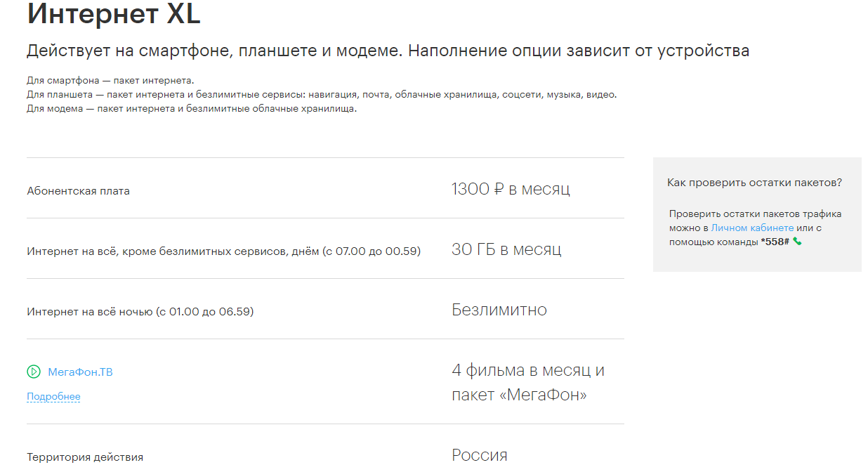Image resolution: width=868 pixels, height=472 pixels.
Task: Click the 30 ГБ в месяц value
Action: point(506,249)
